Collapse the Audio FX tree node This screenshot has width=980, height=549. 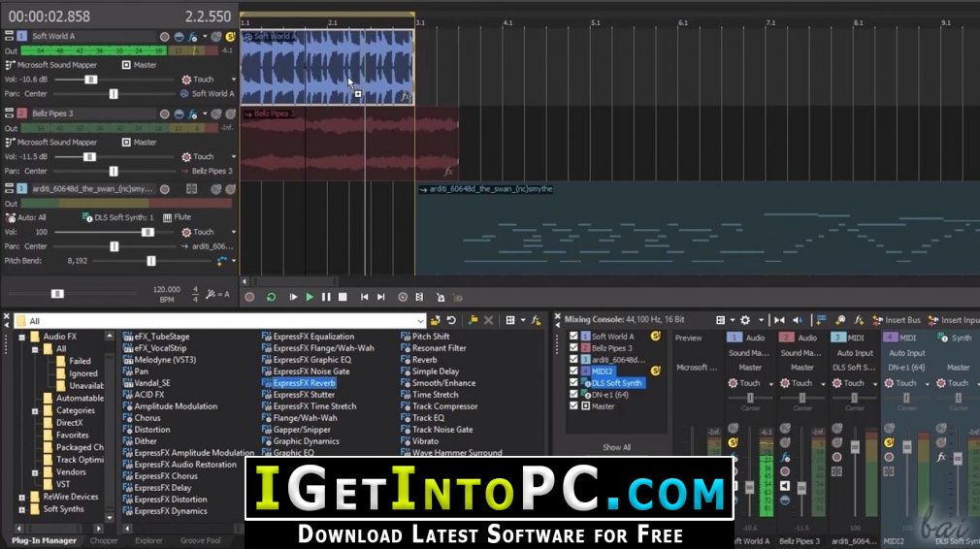point(22,338)
